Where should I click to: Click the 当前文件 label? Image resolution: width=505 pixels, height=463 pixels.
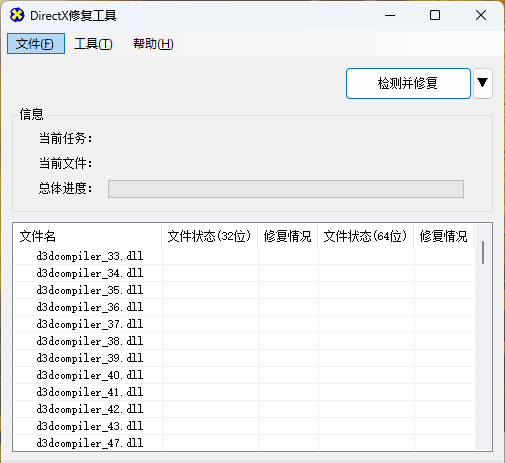tap(65, 164)
